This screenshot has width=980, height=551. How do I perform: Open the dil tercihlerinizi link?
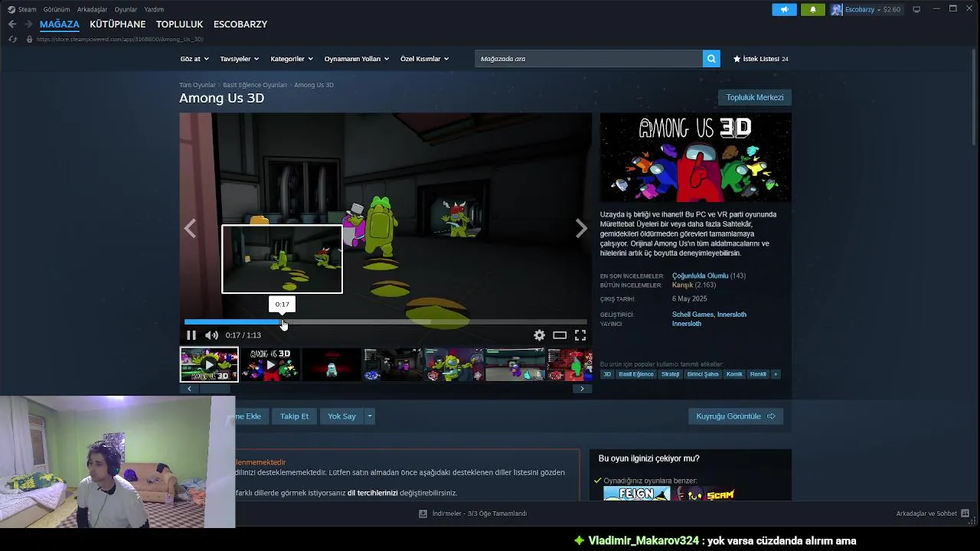[373, 493]
